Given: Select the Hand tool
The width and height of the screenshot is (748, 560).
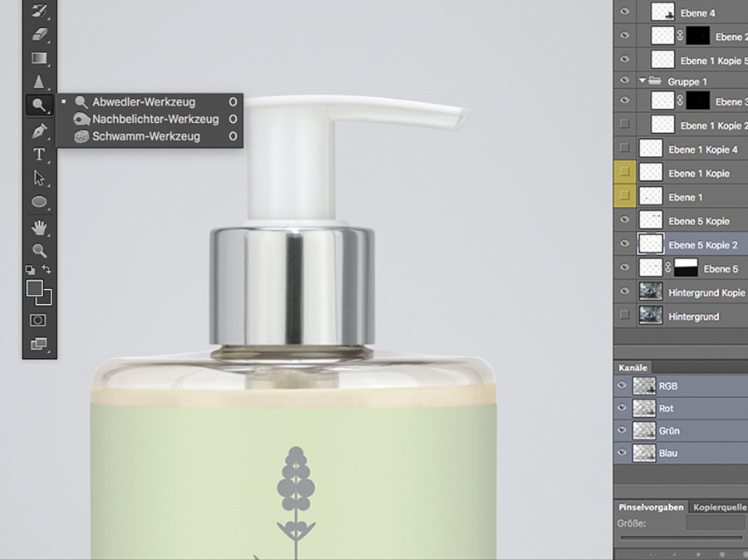Looking at the screenshot, I should (x=39, y=227).
